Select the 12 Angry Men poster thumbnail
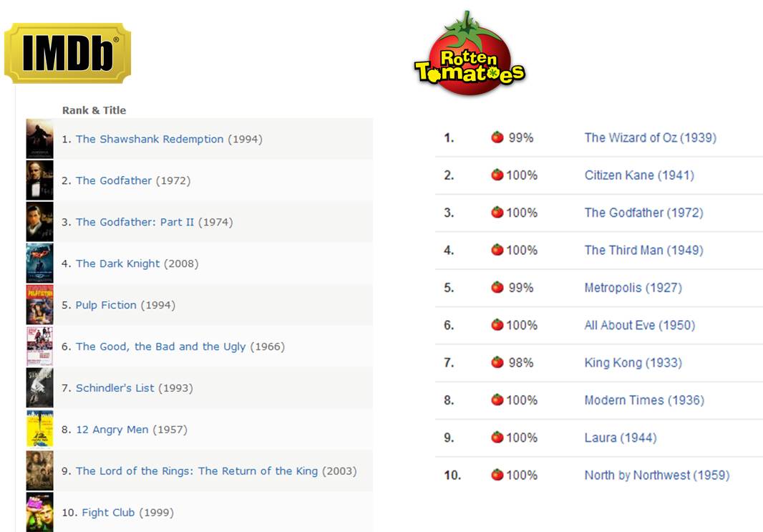The image size is (763, 532). (39, 430)
